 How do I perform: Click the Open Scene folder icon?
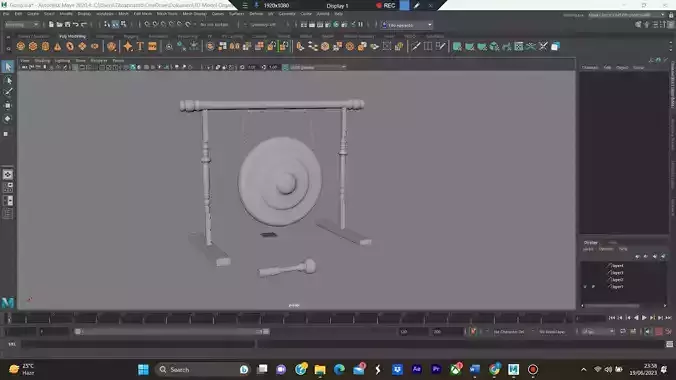click(x=59, y=25)
